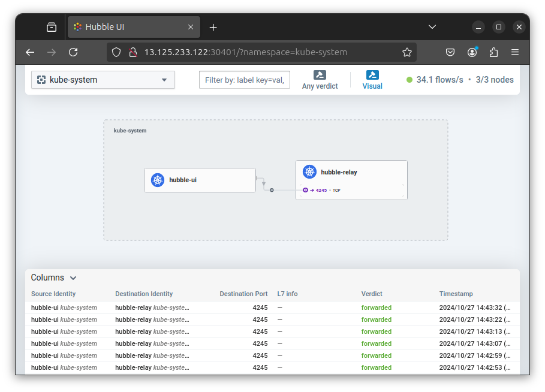Click the Source Identity column header

click(53, 294)
